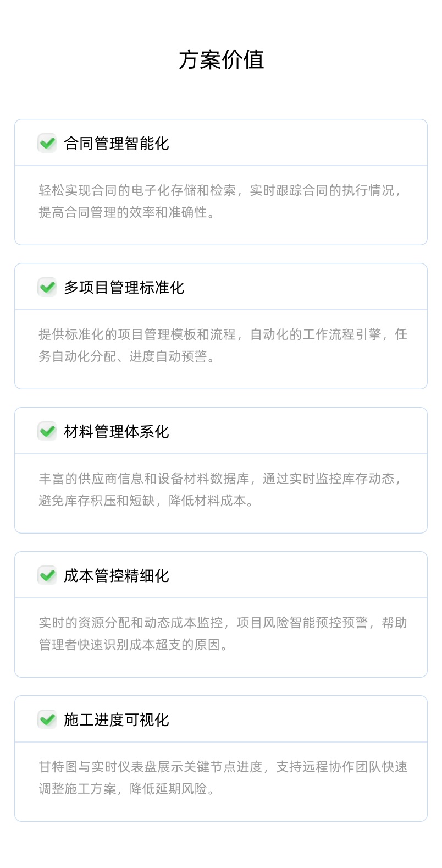Tap the 施工进度可视化 title text
Screen dimensions: 442x868
pos(117,720)
